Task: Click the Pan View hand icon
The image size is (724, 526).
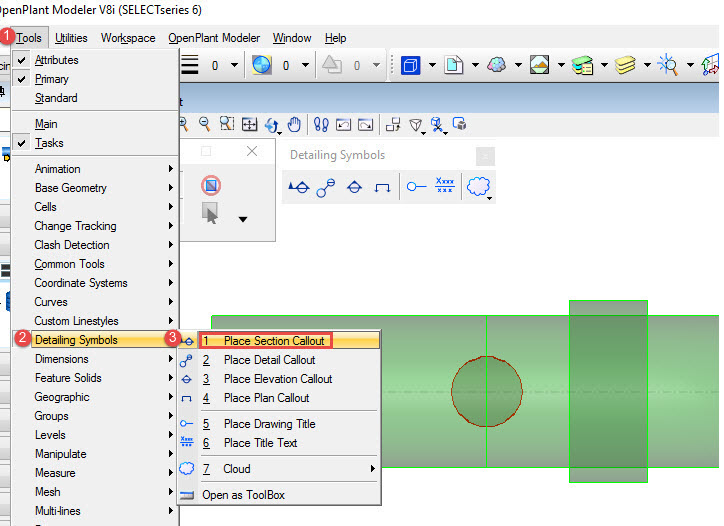Action: pos(294,124)
